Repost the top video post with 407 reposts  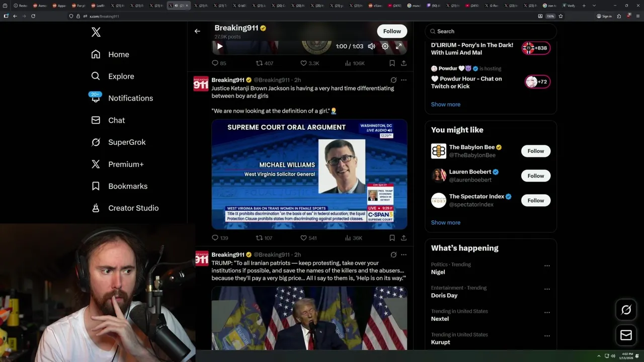click(265, 63)
